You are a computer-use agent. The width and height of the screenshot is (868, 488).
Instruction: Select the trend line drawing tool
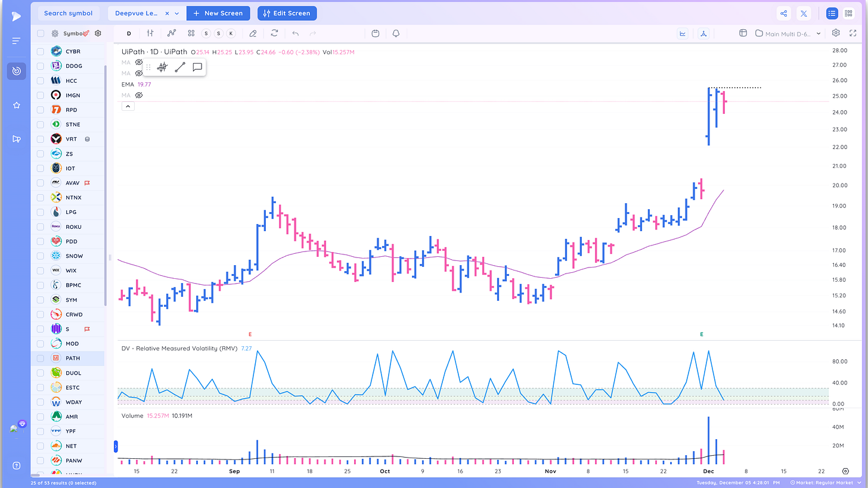pos(179,67)
